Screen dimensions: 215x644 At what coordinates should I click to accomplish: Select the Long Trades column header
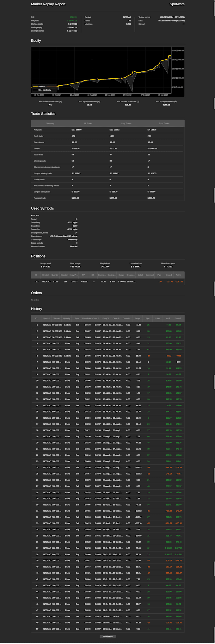126,123
